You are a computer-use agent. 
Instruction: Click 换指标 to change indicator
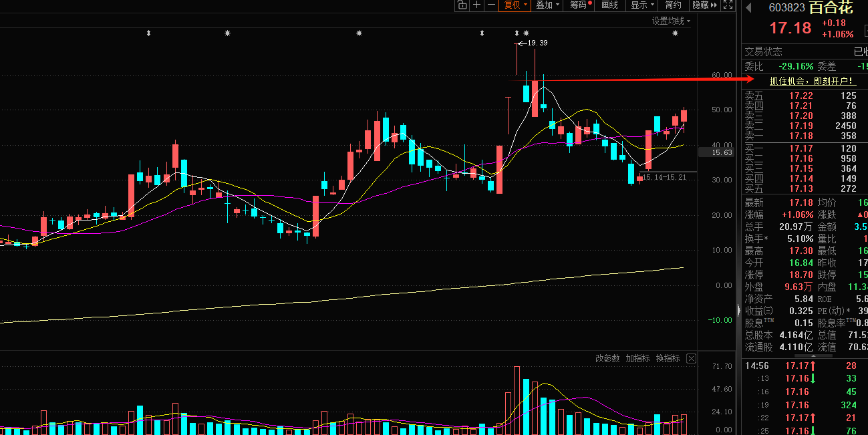click(x=668, y=359)
